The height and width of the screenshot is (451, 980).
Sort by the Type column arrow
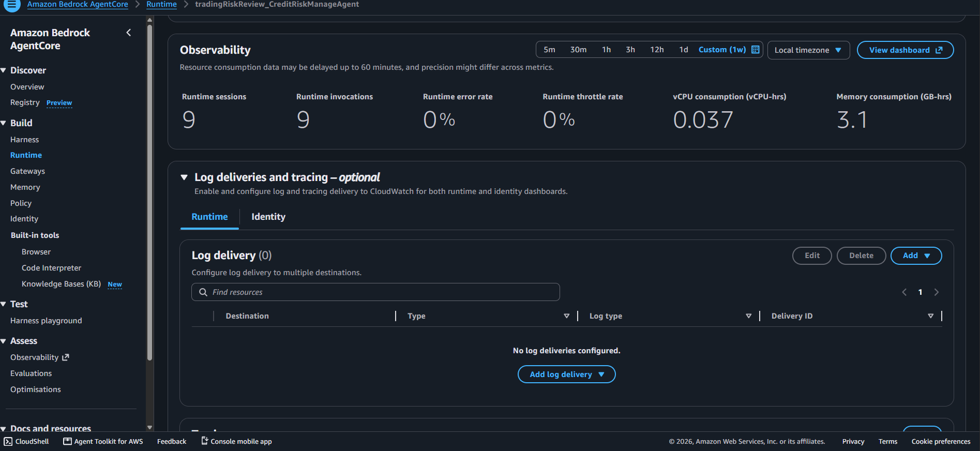click(567, 316)
